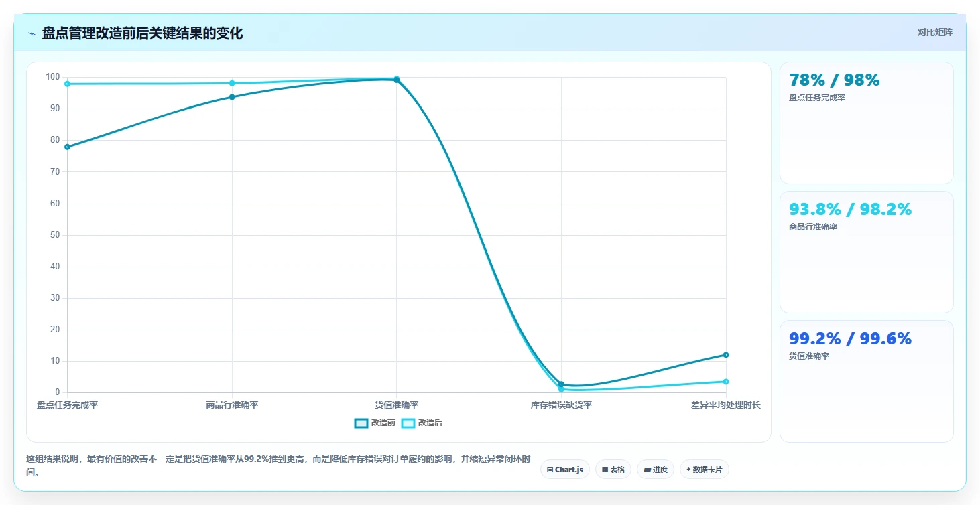
Task: Click the 改造前 point at 库存错误缺货率
Action: [x=561, y=384]
